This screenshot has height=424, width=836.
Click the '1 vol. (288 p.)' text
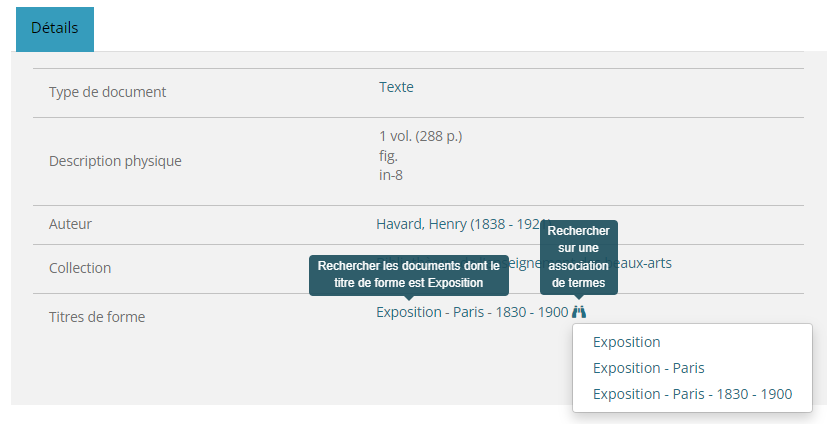coord(420,136)
